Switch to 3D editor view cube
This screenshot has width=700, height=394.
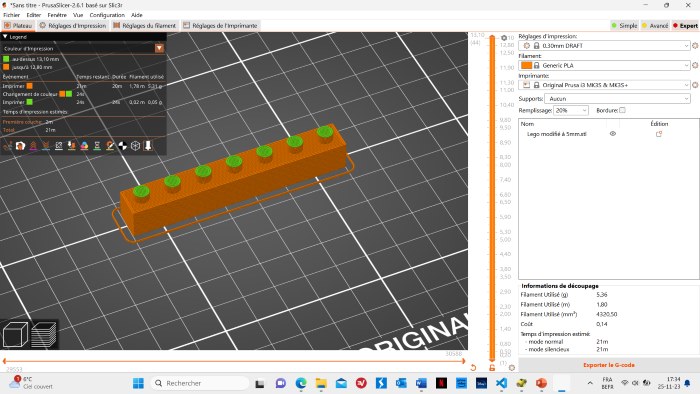pyautogui.click(x=15, y=334)
